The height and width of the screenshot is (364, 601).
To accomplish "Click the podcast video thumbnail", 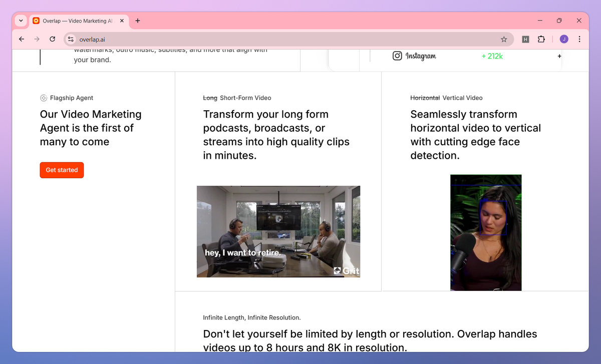I will click(278, 231).
